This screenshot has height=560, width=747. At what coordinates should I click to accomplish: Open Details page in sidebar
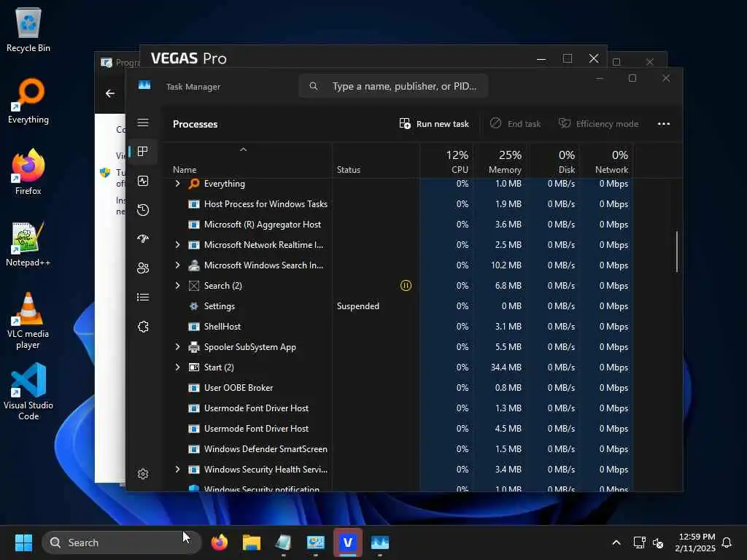tap(143, 297)
